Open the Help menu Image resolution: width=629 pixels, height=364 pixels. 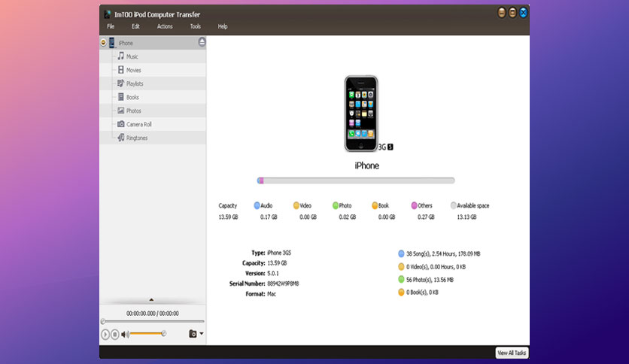tap(223, 26)
